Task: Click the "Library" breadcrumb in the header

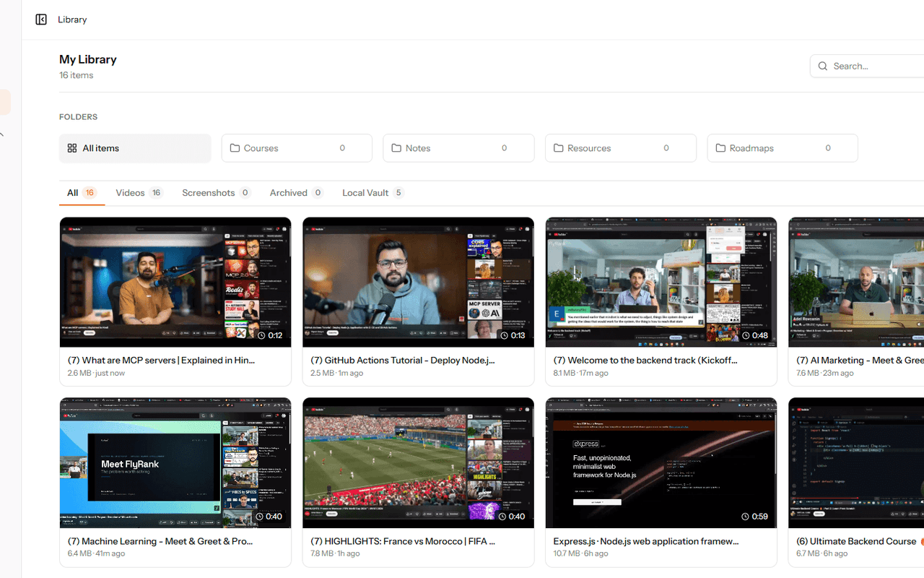Action: click(x=72, y=20)
